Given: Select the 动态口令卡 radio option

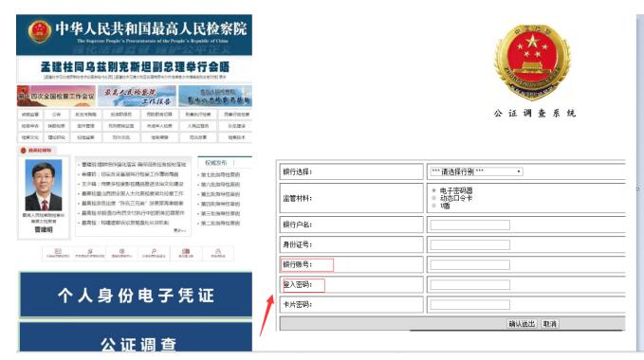Looking at the screenshot, I should (x=433, y=198).
